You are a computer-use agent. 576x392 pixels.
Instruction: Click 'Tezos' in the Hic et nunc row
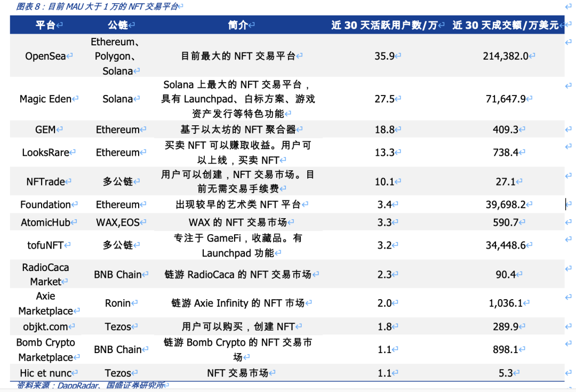pyautogui.click(x=117, y=373)
